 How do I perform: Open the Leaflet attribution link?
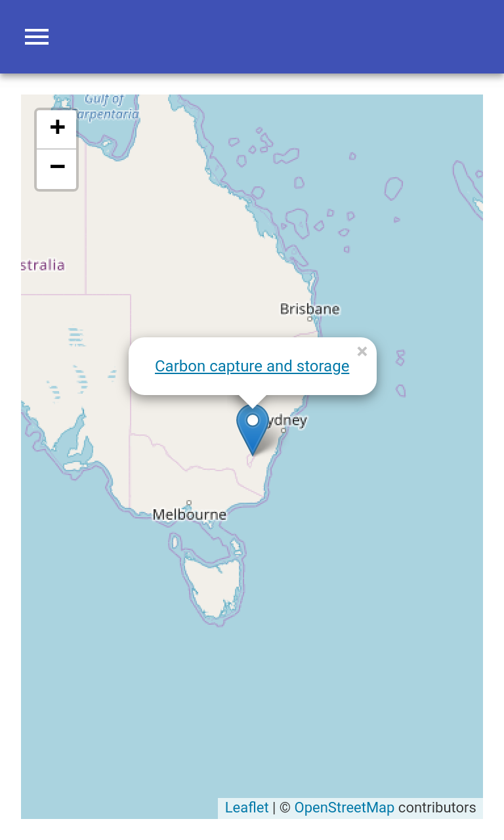tap(247, 807)
